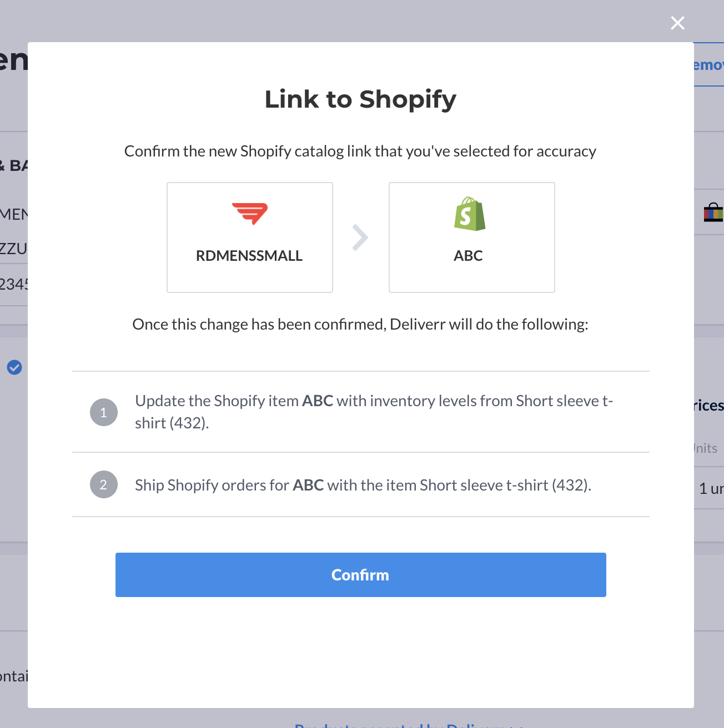Click the Once this change has been confirmed text

pyautogui.click(x=360, y=324)
